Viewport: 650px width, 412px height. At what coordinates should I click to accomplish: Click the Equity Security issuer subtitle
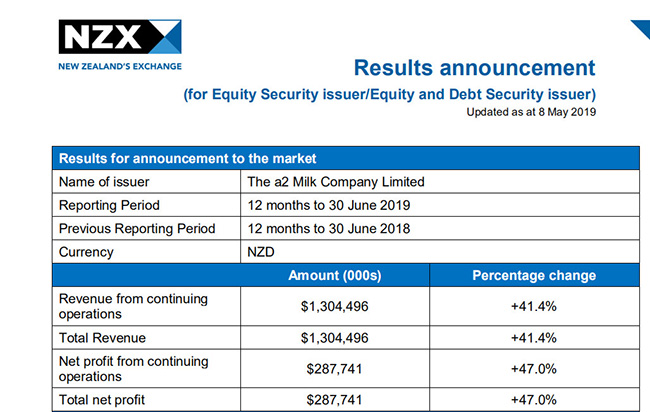tap(389, 95)
